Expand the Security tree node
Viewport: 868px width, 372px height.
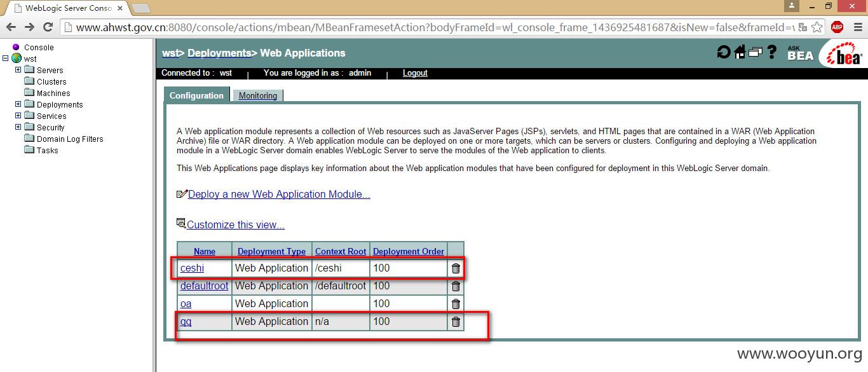[x=18, y=127]
